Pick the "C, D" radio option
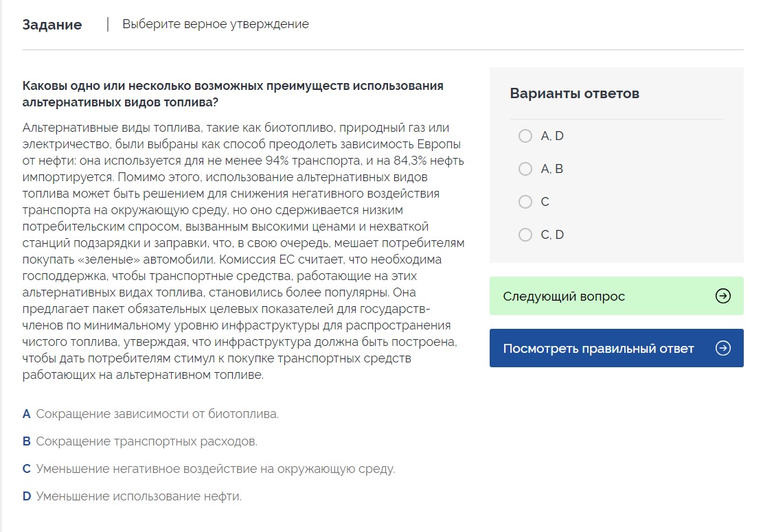Screen dimensions: 763x532 (x=525, y=235)
